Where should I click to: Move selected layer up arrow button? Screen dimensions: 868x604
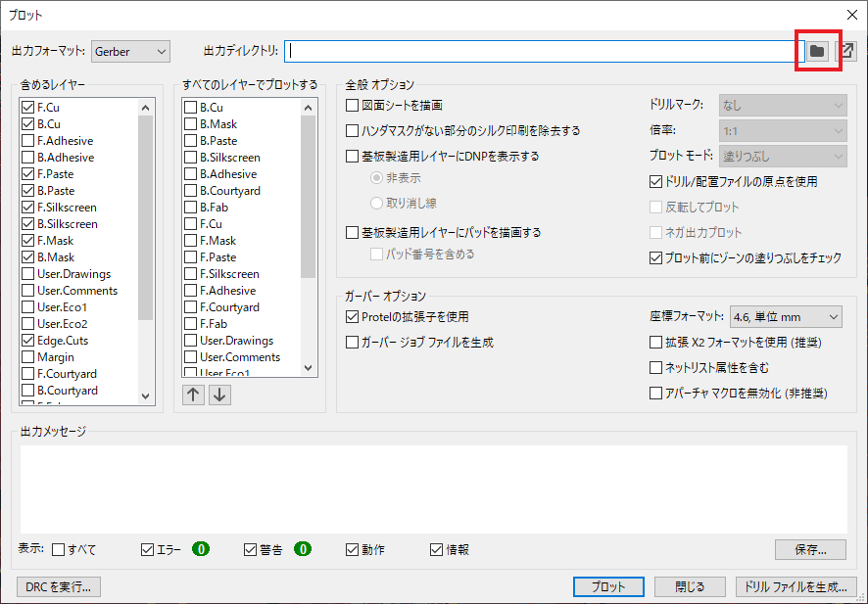pyautogui.click(x=193, y=395)
